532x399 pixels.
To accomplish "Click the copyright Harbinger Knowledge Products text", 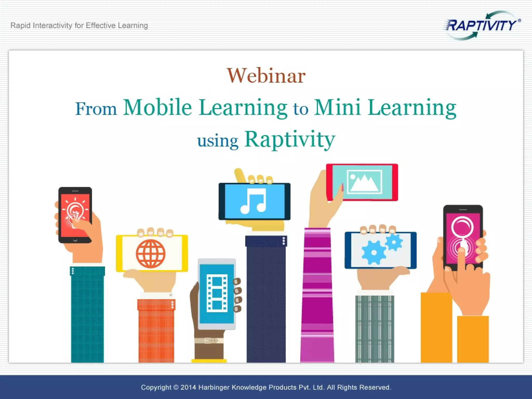I will [266, 387].
